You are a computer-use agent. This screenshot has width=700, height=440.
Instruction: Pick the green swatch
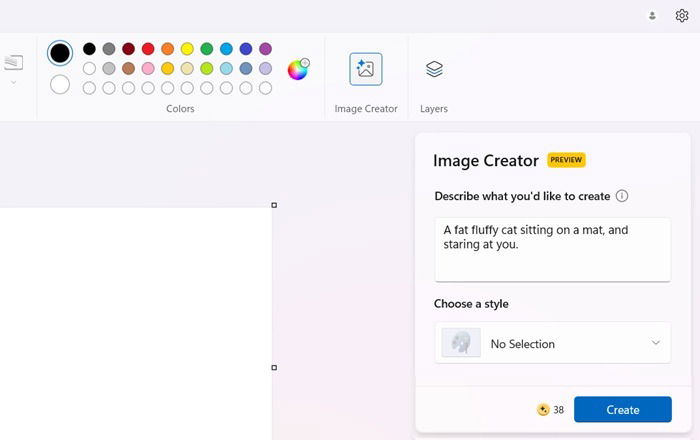(207, 49)
